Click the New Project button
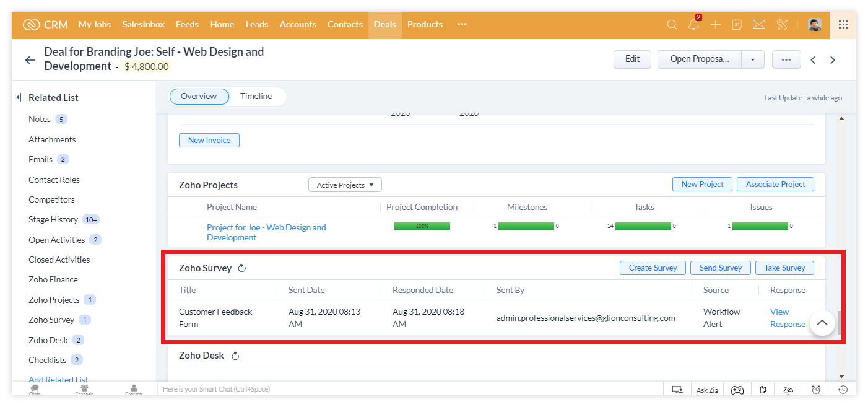This screenshot has width=868, height=407. pyautogui.click(x=702, y=184)
